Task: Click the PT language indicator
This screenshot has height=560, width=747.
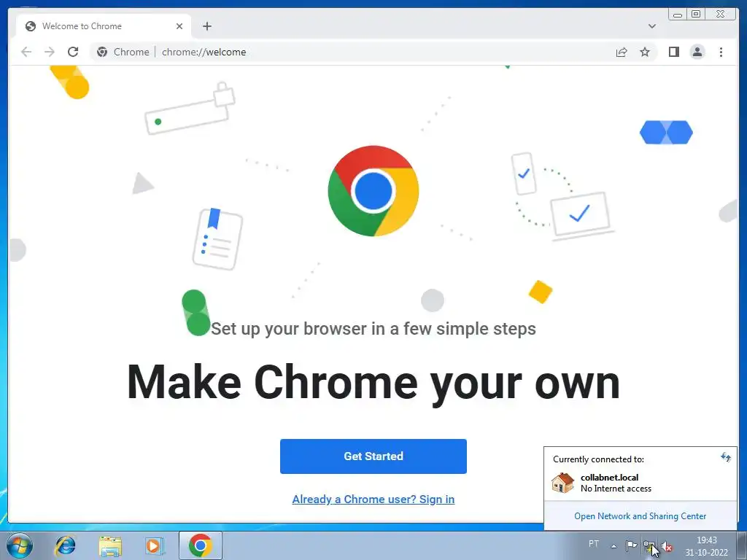Action: 594,544
